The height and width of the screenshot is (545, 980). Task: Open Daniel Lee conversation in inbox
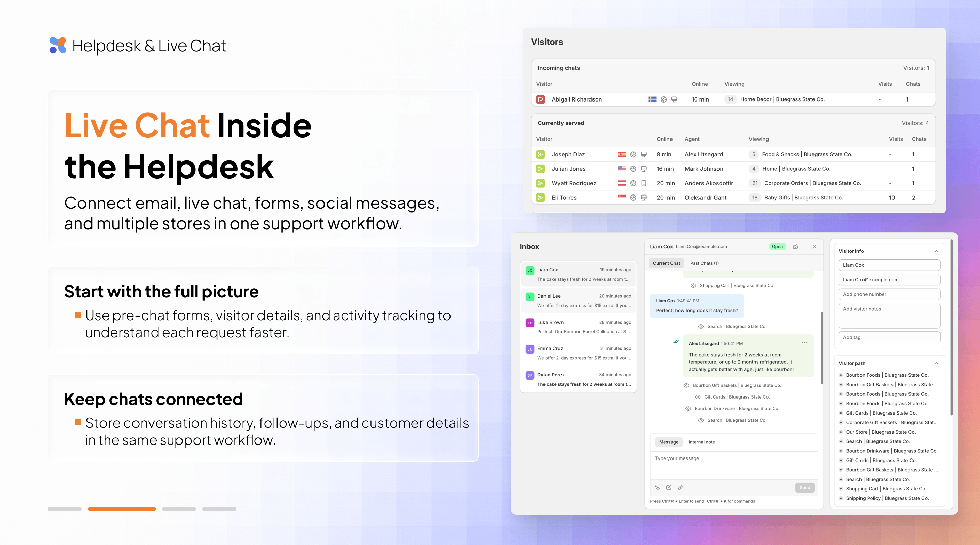click(578, 301)
